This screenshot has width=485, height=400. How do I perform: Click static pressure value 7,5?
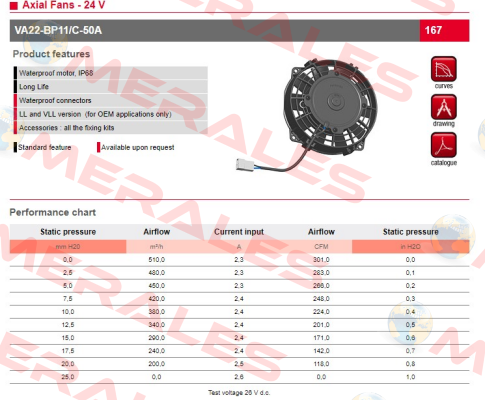[x=68, y=299]
